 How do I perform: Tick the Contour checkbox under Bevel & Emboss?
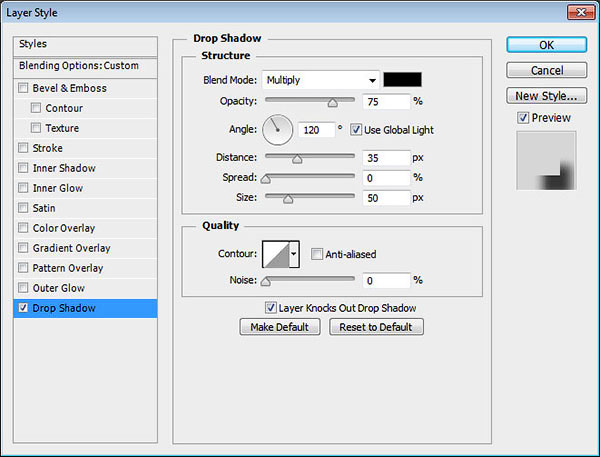pos(36,108)
